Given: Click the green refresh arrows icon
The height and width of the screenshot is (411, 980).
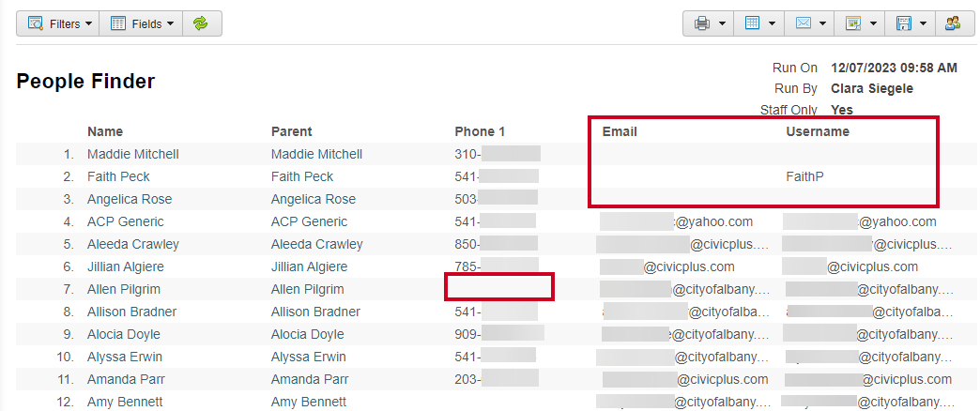Looking at the screenshot, I should 200,23.
